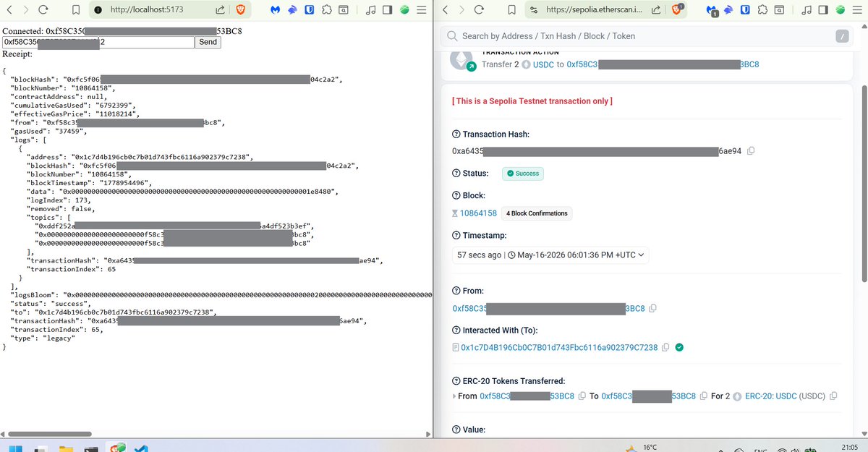Click the amount field containing 2
The width and height of the screenshot is (868, 452).
[x=146, y=43]
